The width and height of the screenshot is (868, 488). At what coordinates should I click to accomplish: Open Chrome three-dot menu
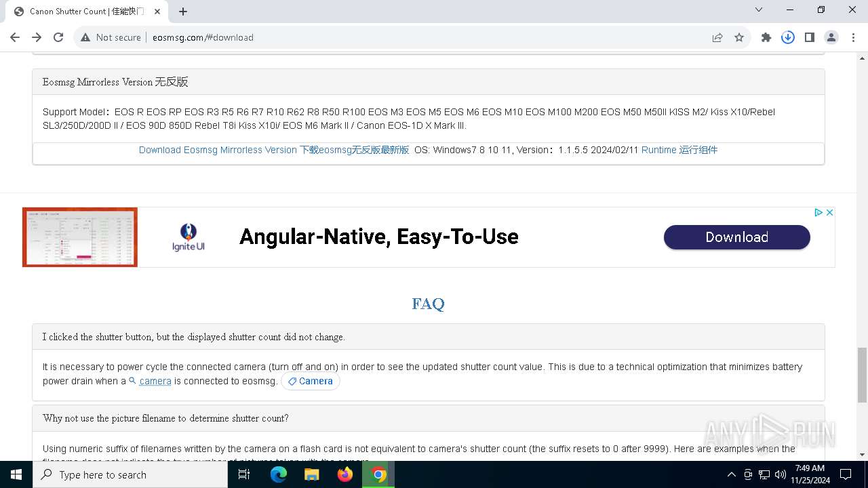[852, 37]
